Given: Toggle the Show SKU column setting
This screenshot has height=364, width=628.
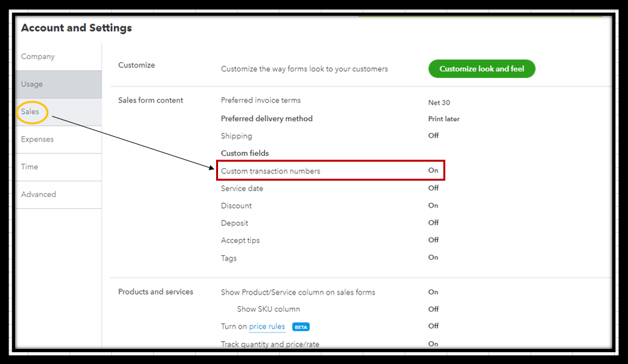Looking at the screenshot, I should (433, 309).
